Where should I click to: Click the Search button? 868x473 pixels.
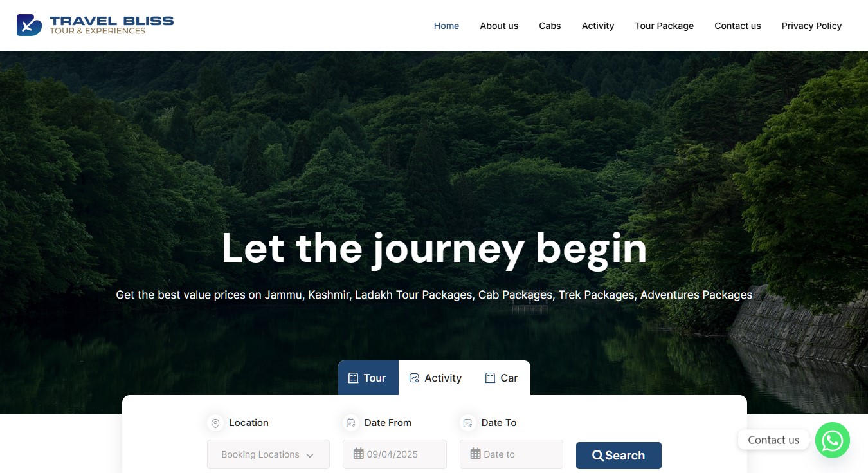619,456
